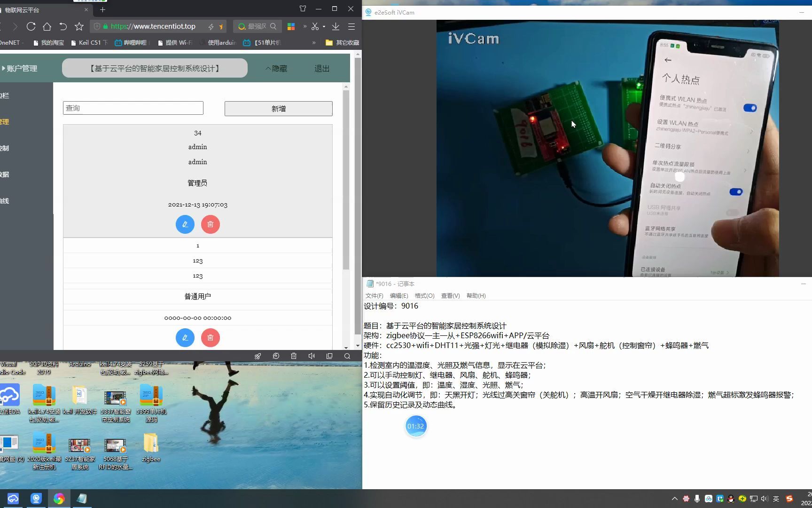
Task: Select the 2020版keil最新注册机 zip on desktop
Action: [44, 451]
